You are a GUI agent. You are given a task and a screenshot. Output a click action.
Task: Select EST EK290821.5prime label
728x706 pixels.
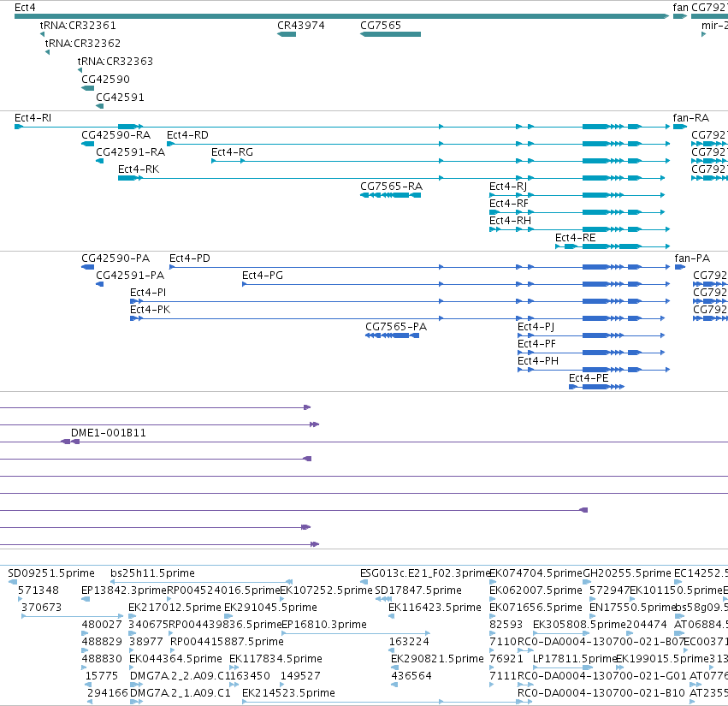[x=437, y=659]
